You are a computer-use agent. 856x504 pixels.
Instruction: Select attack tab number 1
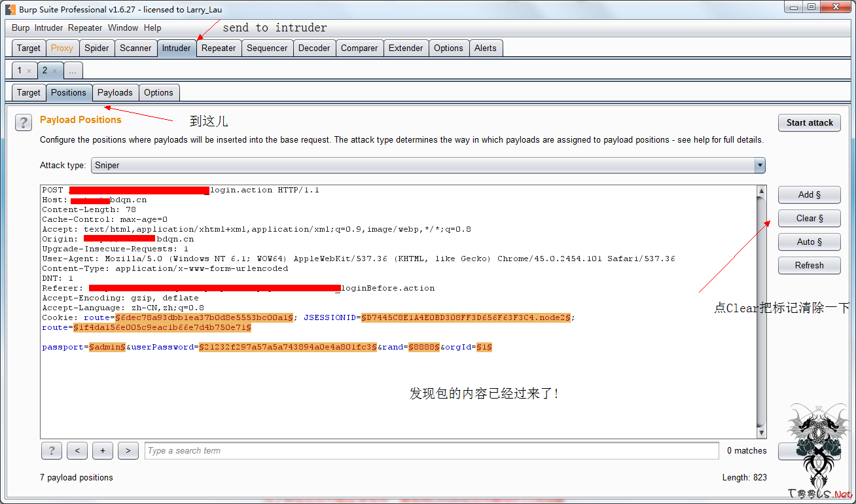click(x=20, y=70)
